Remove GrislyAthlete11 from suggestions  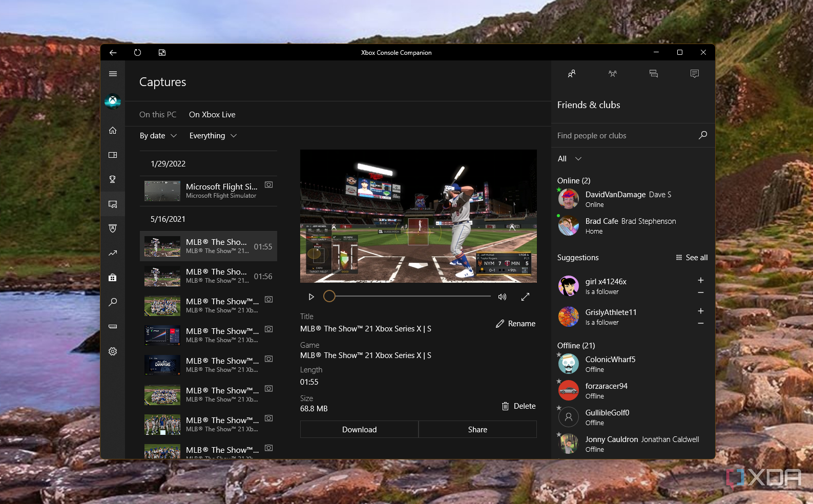701,323
